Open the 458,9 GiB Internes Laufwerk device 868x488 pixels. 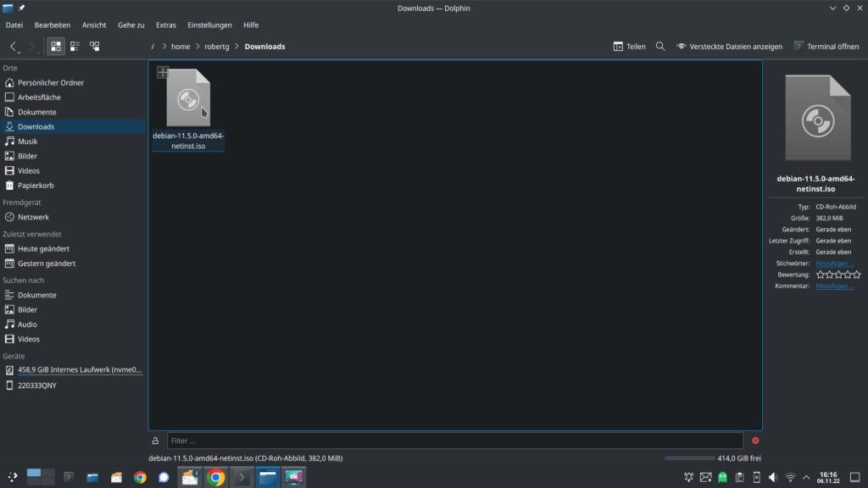pos(73,369)
